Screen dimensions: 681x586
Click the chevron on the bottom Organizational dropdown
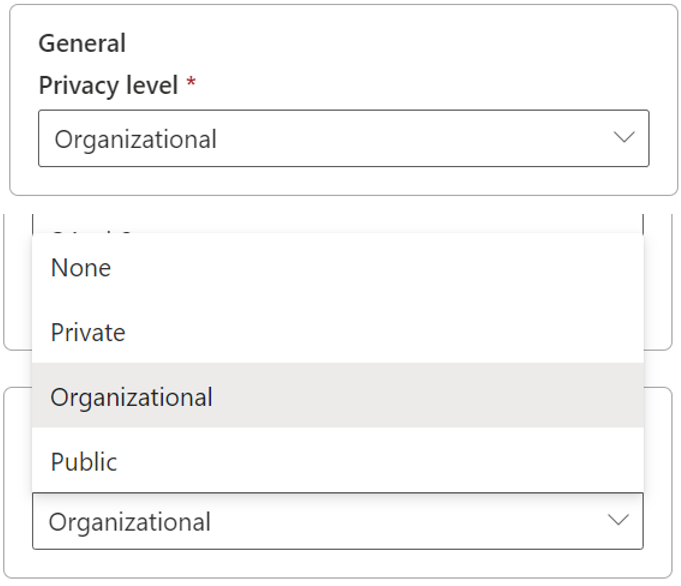coord(619,520)
